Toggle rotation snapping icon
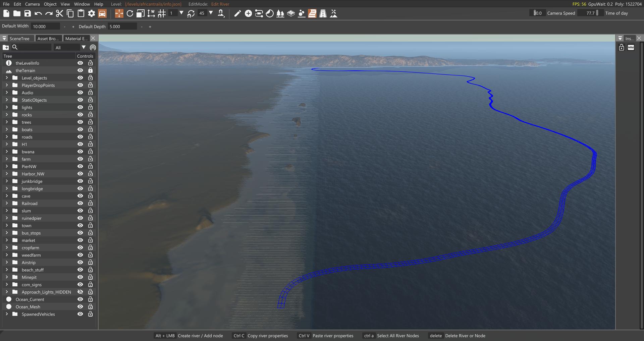This screenshot has height=341, width=644. pos(191,13)
